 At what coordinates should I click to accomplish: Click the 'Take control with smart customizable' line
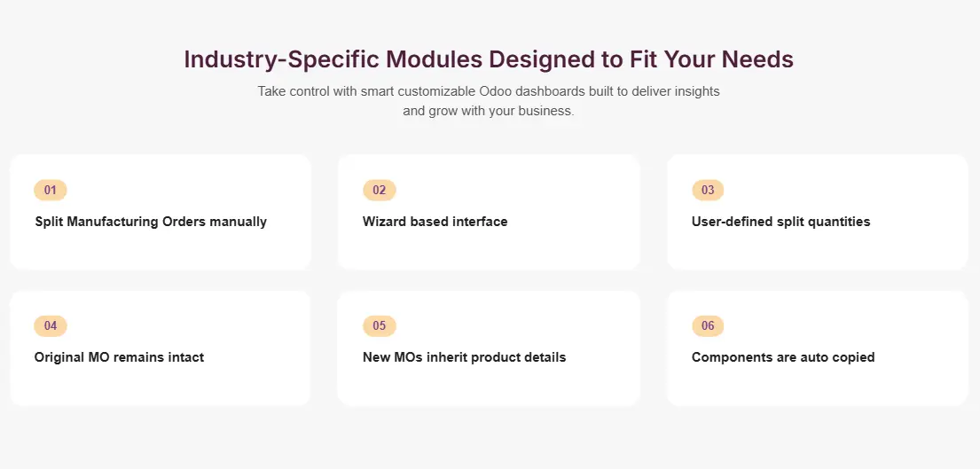(489, 91)
